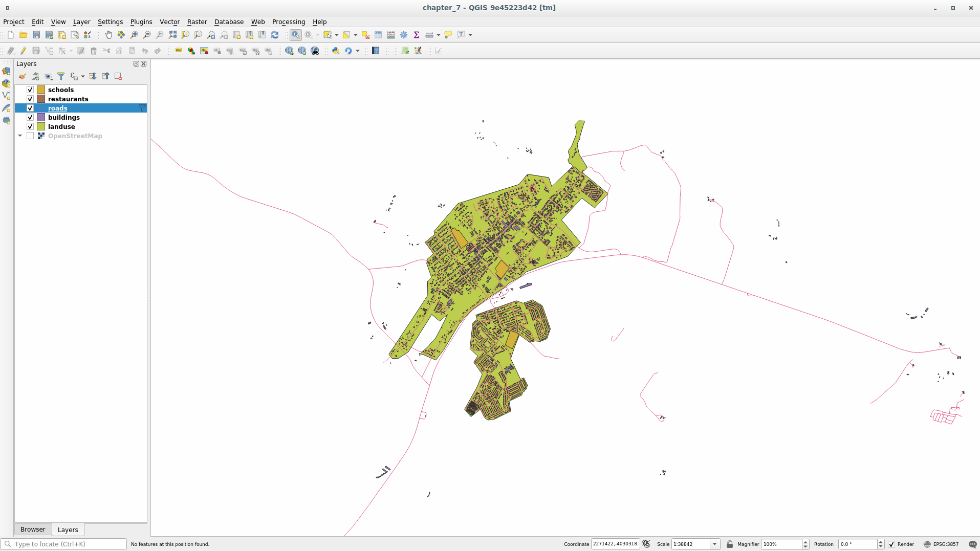Open the attribute table
Image resolution: width=980 pixels, height=551 pixels.
click(378, 35)
